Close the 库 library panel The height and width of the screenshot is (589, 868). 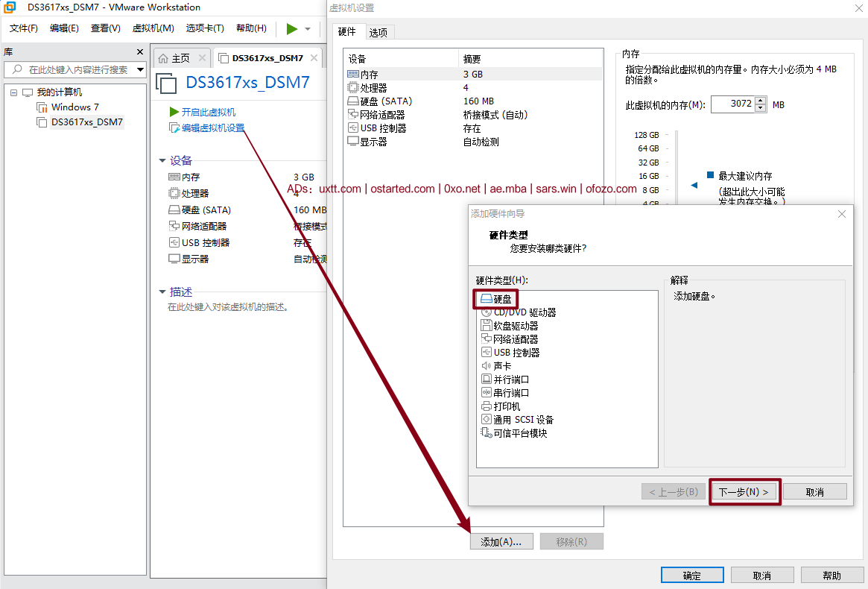click(140, 52)
